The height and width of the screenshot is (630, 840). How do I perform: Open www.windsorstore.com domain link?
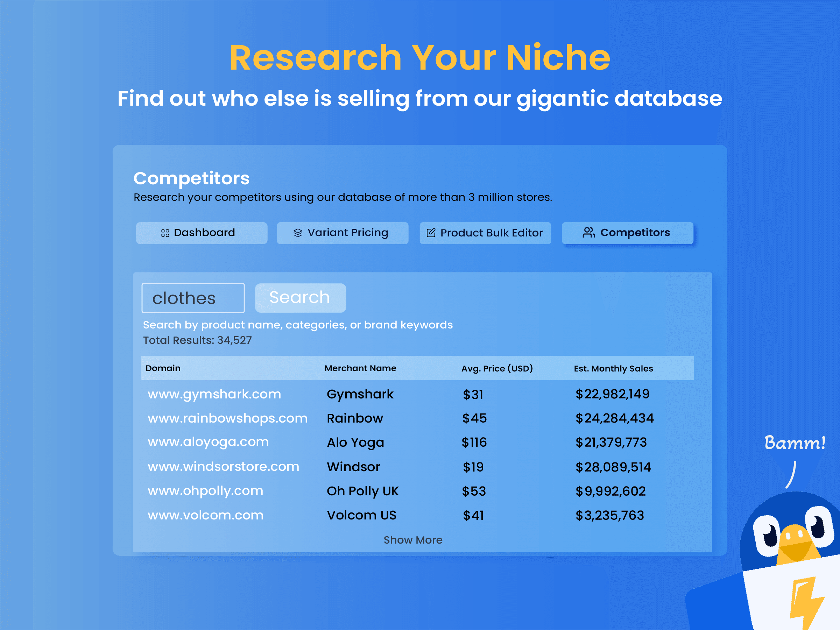[x=223, y=467]
